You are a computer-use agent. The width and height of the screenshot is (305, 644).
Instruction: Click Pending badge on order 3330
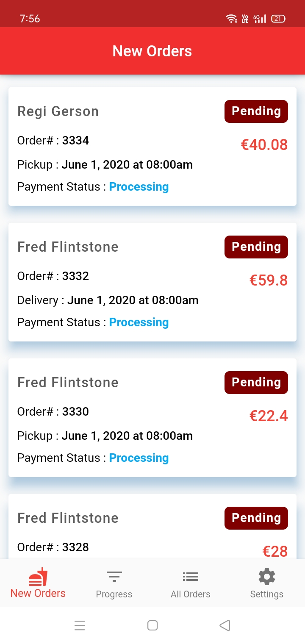pyautogui.click(x=256, y=383)
